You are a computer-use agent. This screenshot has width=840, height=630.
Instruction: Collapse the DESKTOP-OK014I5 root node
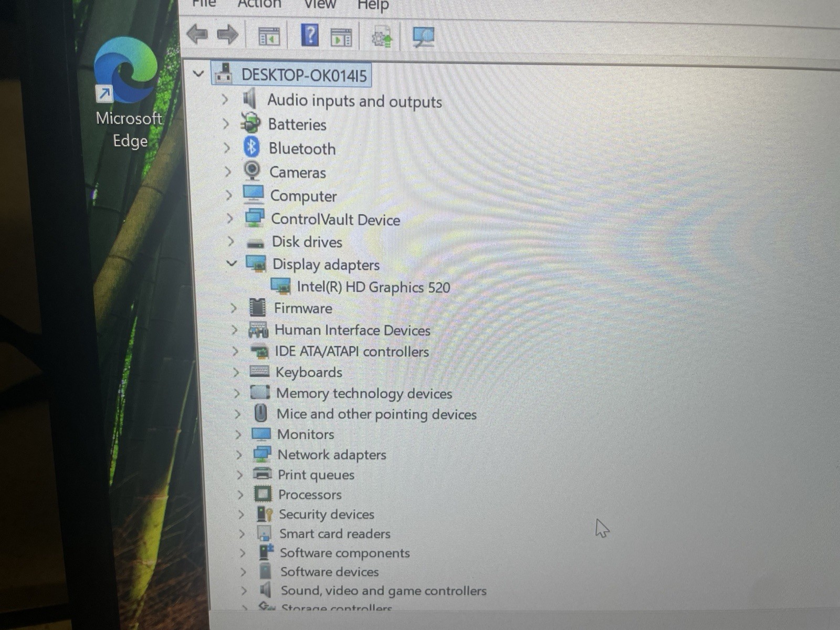coord(198,74)
